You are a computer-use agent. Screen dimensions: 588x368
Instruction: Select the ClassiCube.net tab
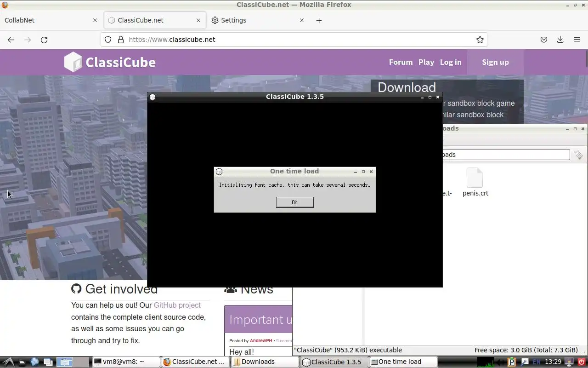click(x=155, y=20)
